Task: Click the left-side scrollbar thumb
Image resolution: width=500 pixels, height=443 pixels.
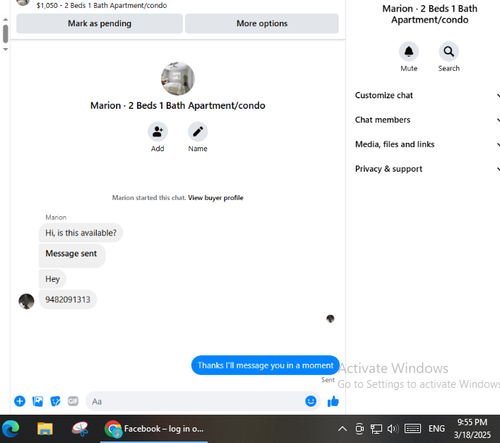Action: 5,34
